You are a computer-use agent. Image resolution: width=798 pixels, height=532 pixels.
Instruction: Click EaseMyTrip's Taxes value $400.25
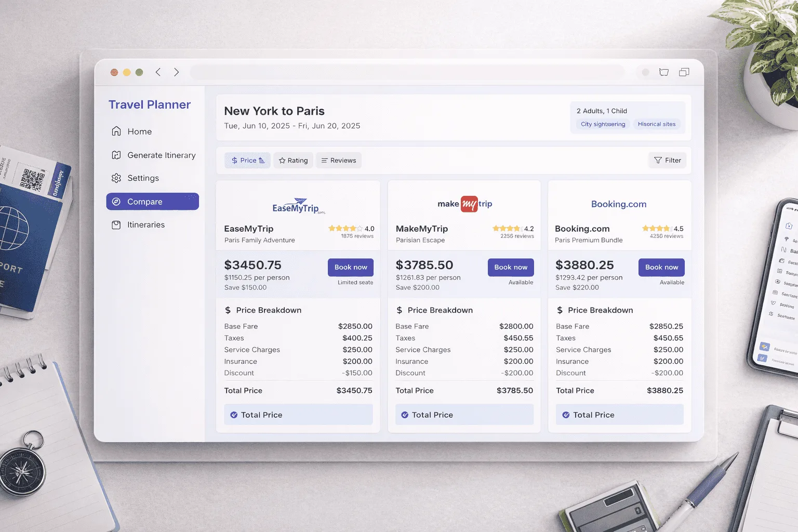[x=357, y=338]
